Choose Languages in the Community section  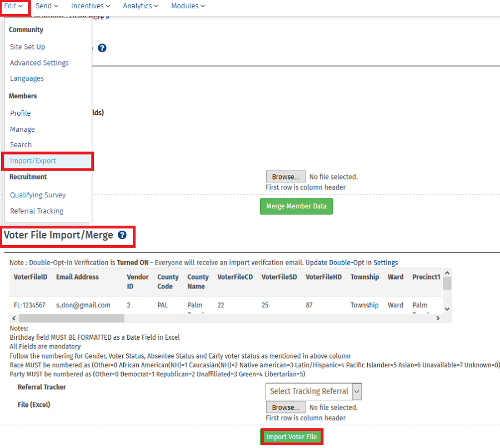point(27,78)
